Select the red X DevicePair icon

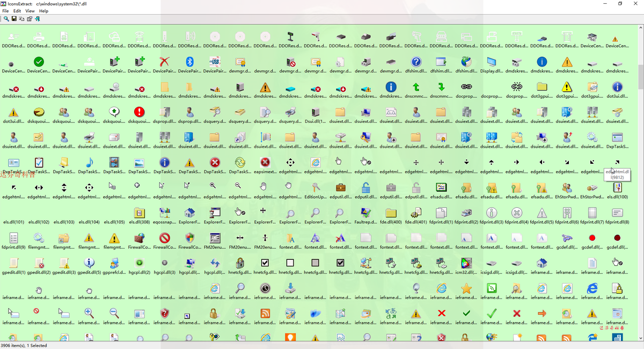pos(164,62)
